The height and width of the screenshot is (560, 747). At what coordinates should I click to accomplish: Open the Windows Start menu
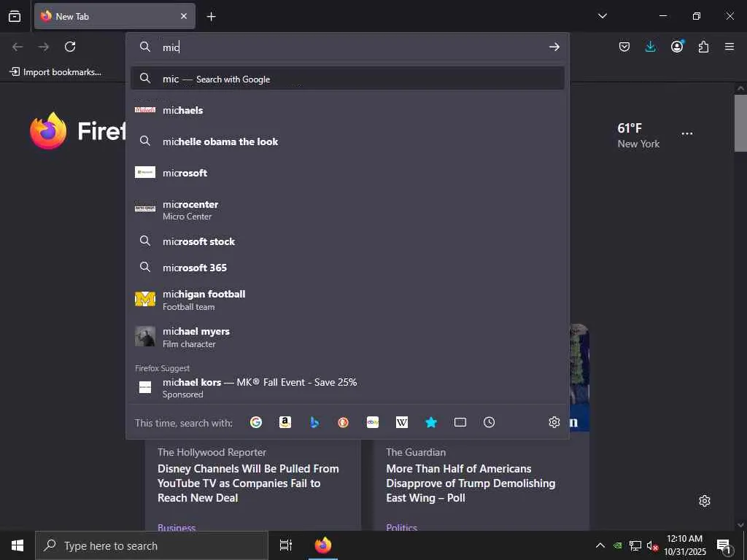[18, 545]
